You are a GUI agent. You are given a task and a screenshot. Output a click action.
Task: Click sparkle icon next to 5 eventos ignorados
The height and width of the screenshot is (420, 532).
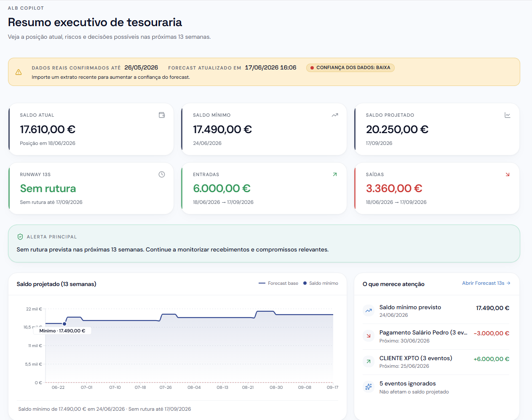pyautogui.click(x=369, y=387)
